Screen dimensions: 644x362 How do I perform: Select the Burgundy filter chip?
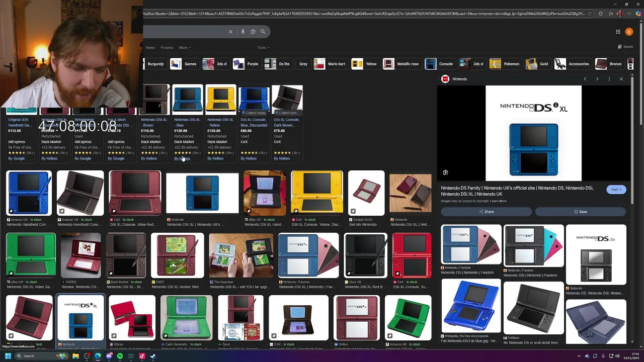point(154,64)
